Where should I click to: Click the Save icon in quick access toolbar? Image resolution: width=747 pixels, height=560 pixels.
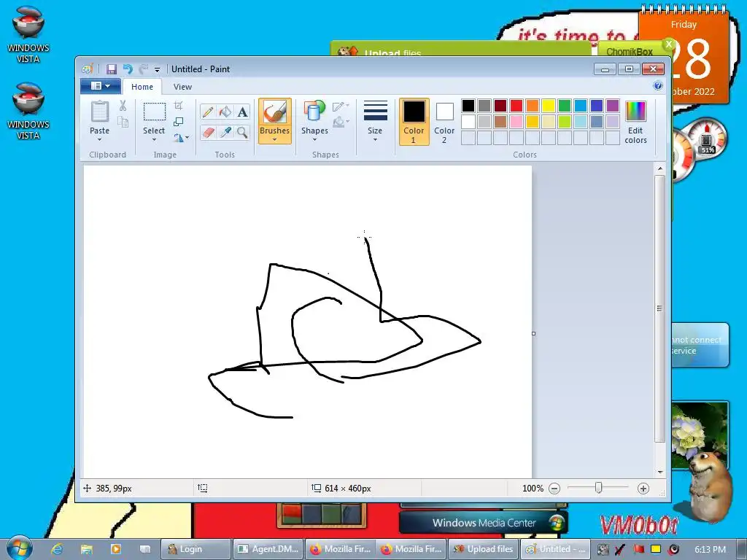pos(112,69)
